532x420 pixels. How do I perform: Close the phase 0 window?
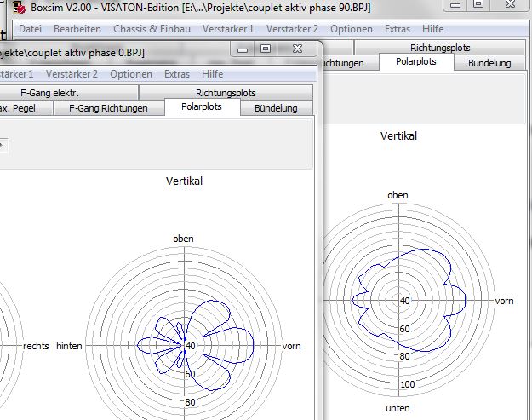297,49
